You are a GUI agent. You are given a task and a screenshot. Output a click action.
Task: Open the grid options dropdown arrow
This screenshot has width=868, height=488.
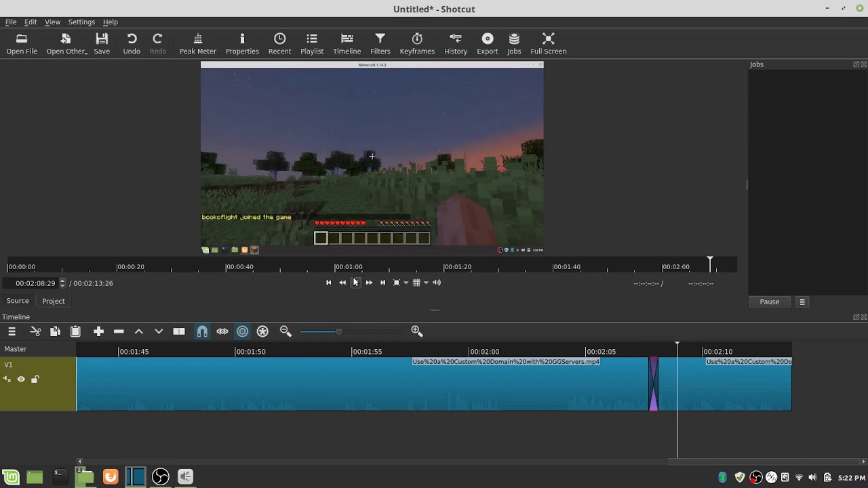point(426,283)
